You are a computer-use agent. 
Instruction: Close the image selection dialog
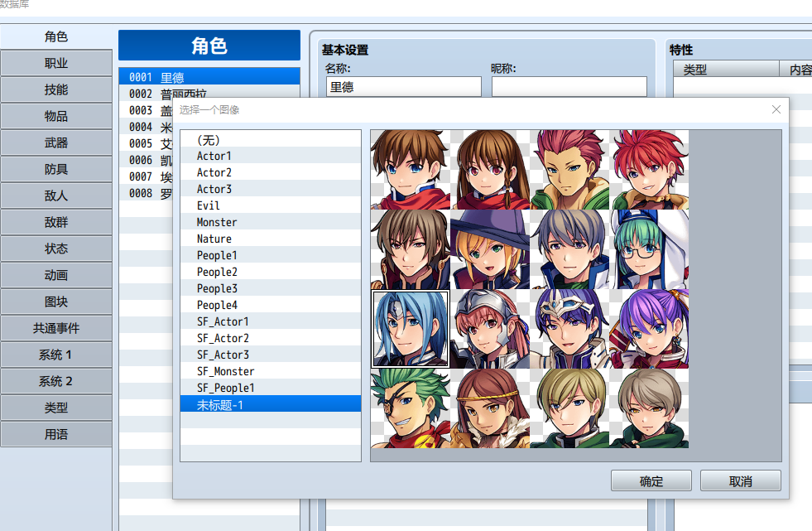776,109
